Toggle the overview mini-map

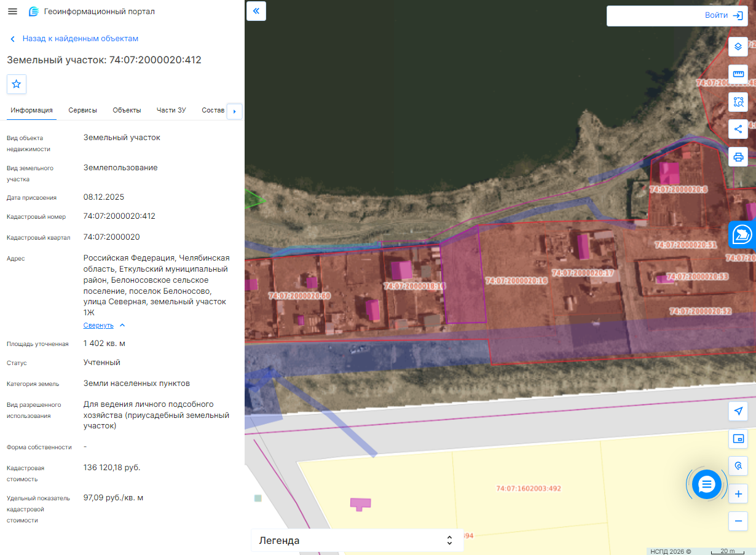pyautogui.click(x=738, y=438)
